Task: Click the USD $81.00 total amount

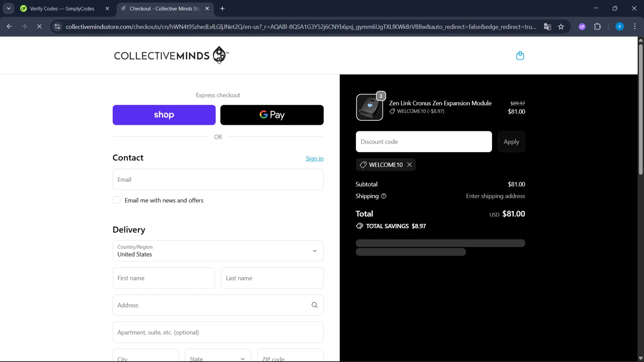Action: [x=507, y=214]
